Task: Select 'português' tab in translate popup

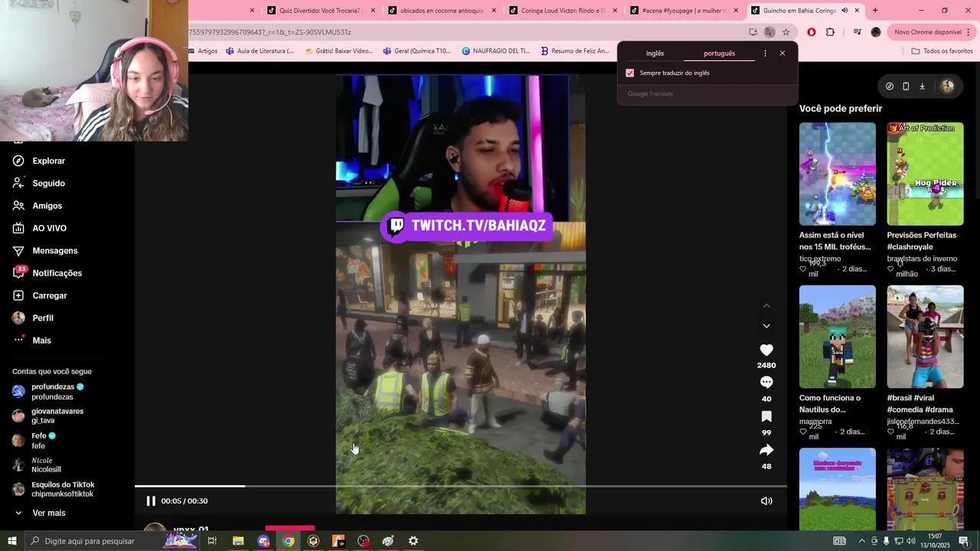Action: 719,54
